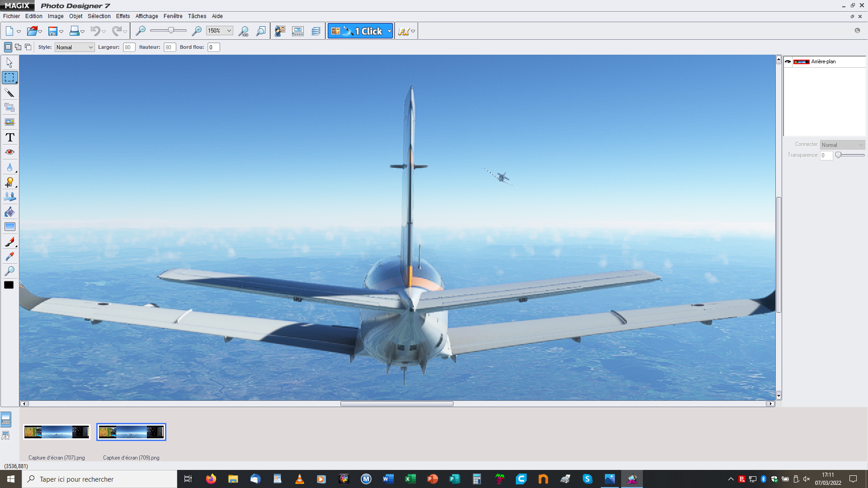The image size is (868, 488).
Task: Redo the last action
Action: coord(117,31)
